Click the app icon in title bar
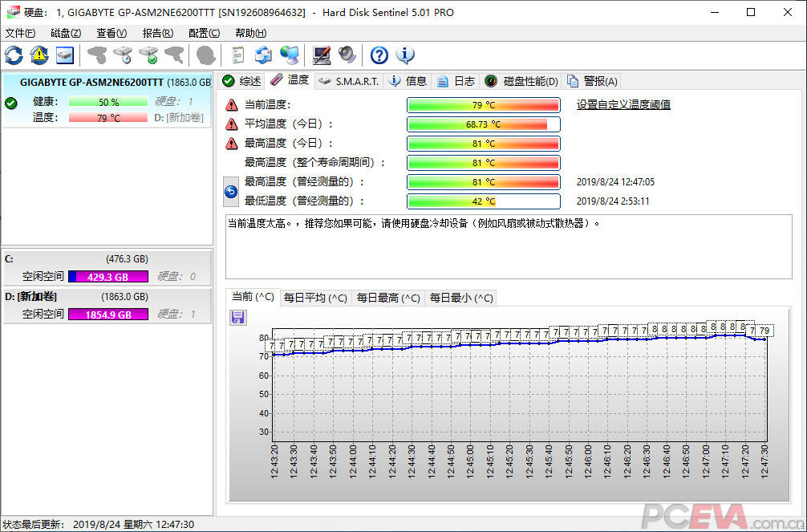The height and width of the screenshot is (532, 807). point(14,12)
